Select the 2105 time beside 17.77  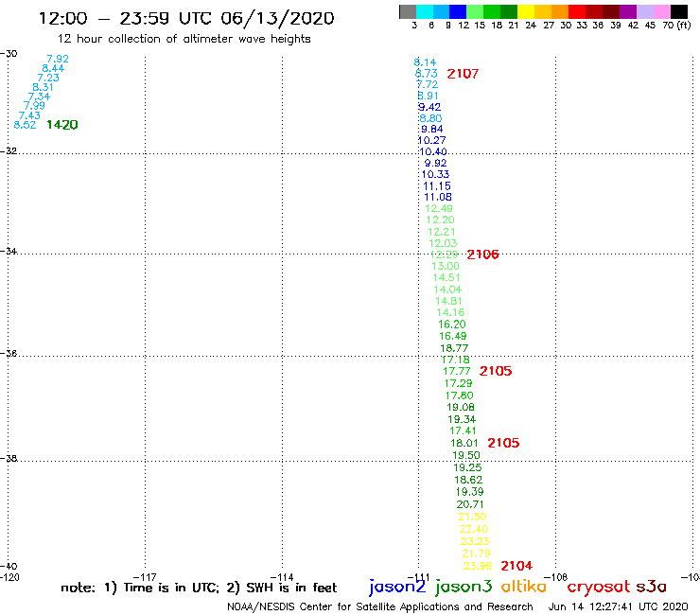pos(496,371)
